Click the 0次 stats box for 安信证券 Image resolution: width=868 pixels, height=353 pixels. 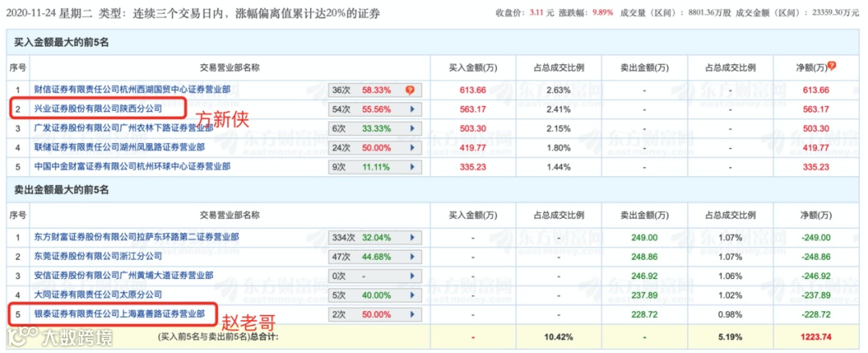pyautogui.click(x=375, y=276)
